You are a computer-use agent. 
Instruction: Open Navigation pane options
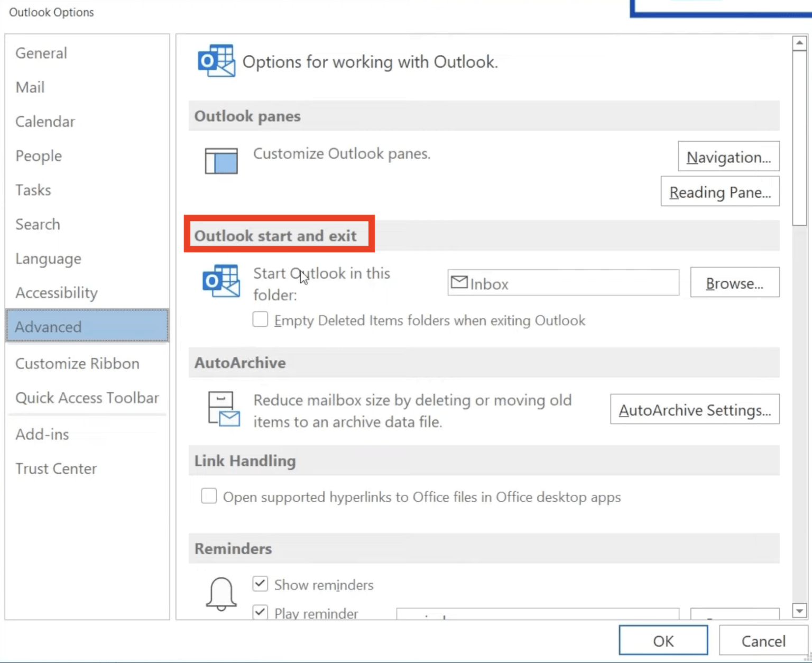[728, 156]
